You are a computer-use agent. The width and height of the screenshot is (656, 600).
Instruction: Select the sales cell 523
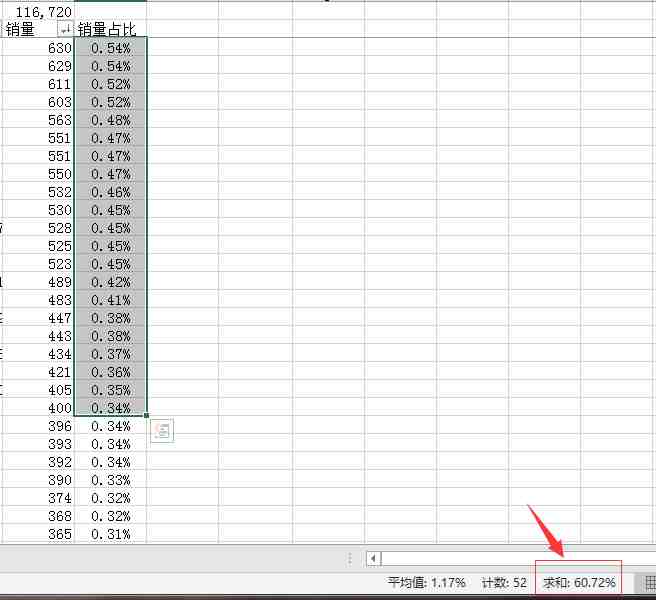pos(38,264)
